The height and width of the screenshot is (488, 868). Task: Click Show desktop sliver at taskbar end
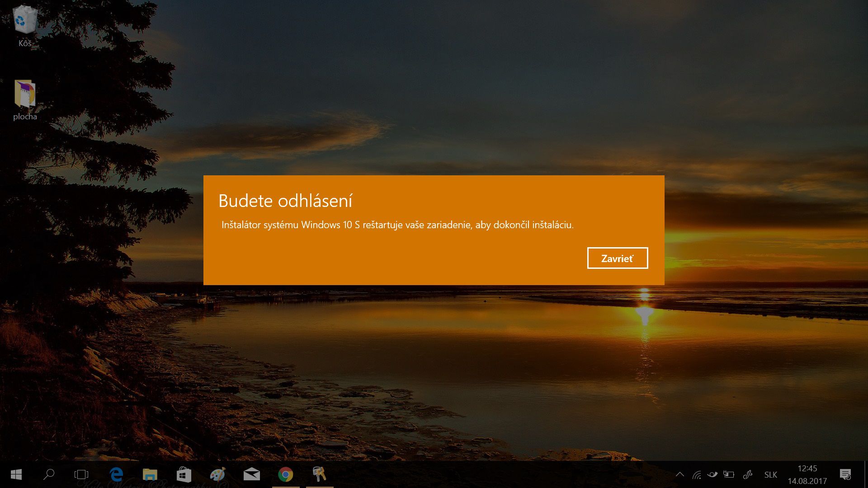coord(866,474)
